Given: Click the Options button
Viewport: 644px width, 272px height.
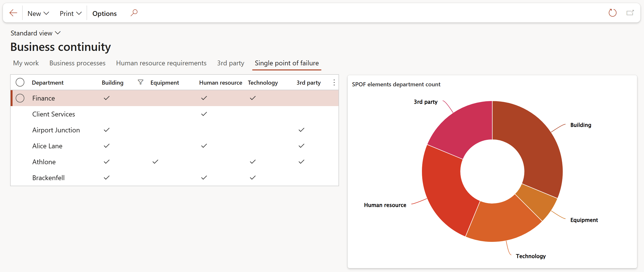Looking at the screenshot, I should 104,13.
